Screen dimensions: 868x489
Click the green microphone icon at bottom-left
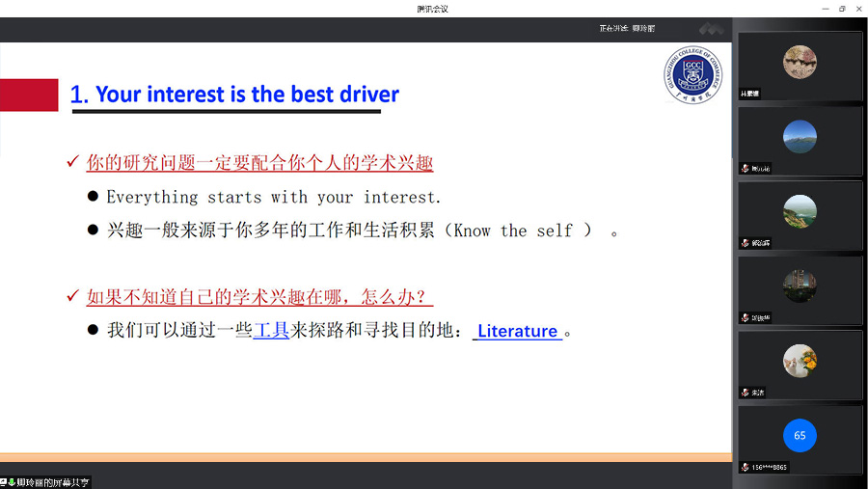coord(12,482)
